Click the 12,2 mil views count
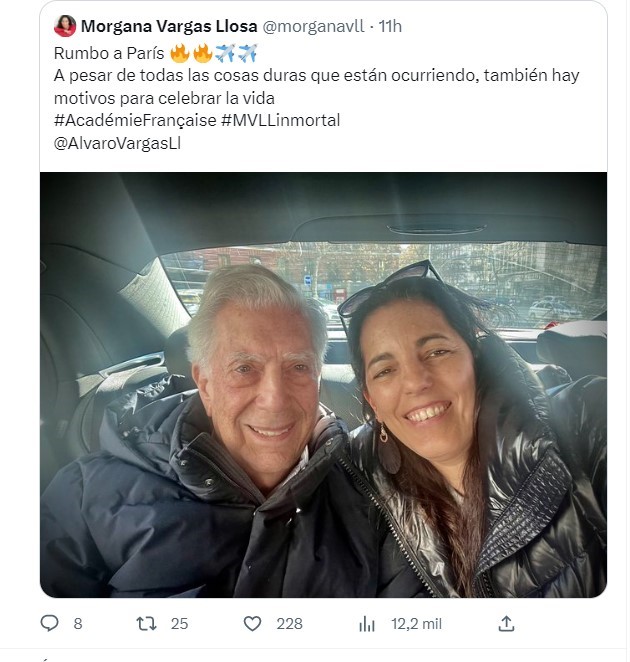630x662 pixels. click(416, 624)
